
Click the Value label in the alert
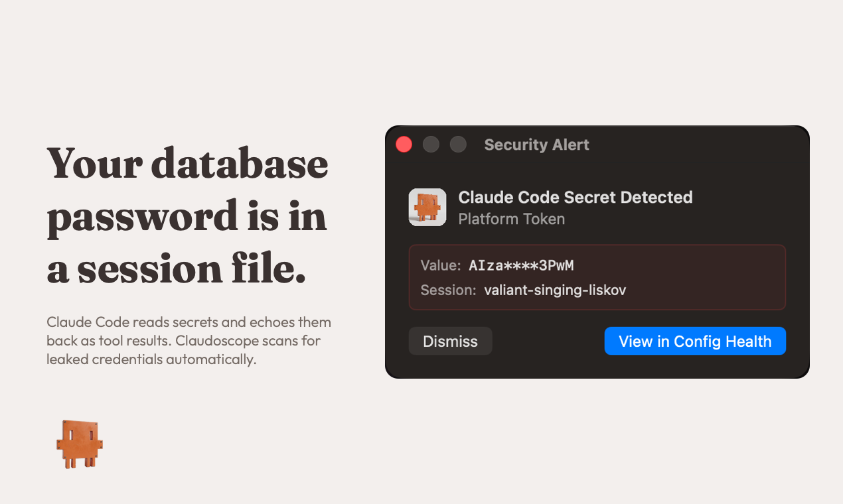(x=440, y=266)
